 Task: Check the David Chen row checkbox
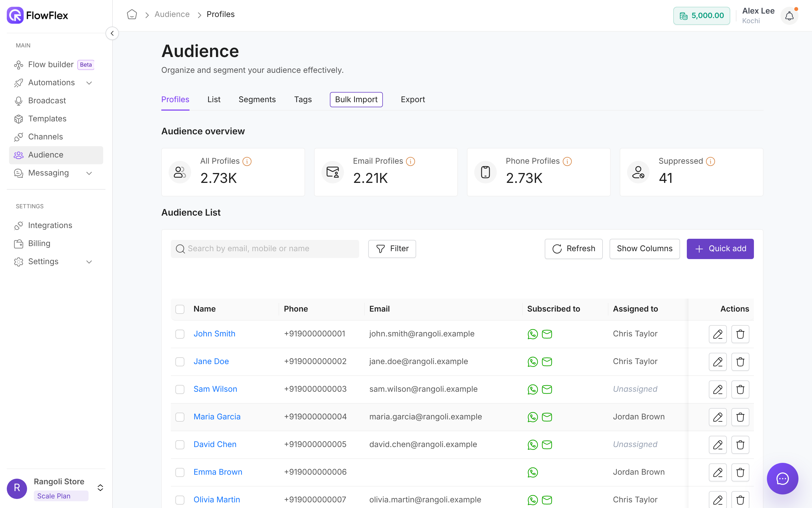tap(180, 445)
